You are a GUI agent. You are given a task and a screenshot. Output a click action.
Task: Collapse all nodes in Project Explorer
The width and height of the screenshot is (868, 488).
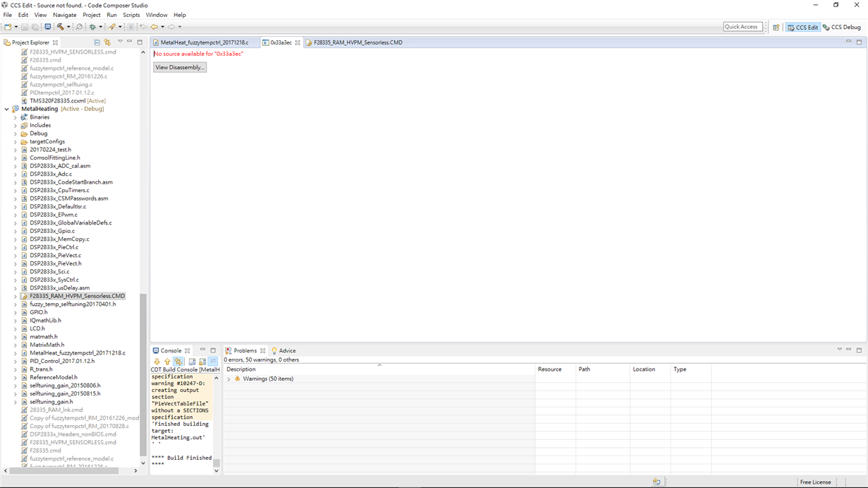pyautogui.click(x=97, y=42)
